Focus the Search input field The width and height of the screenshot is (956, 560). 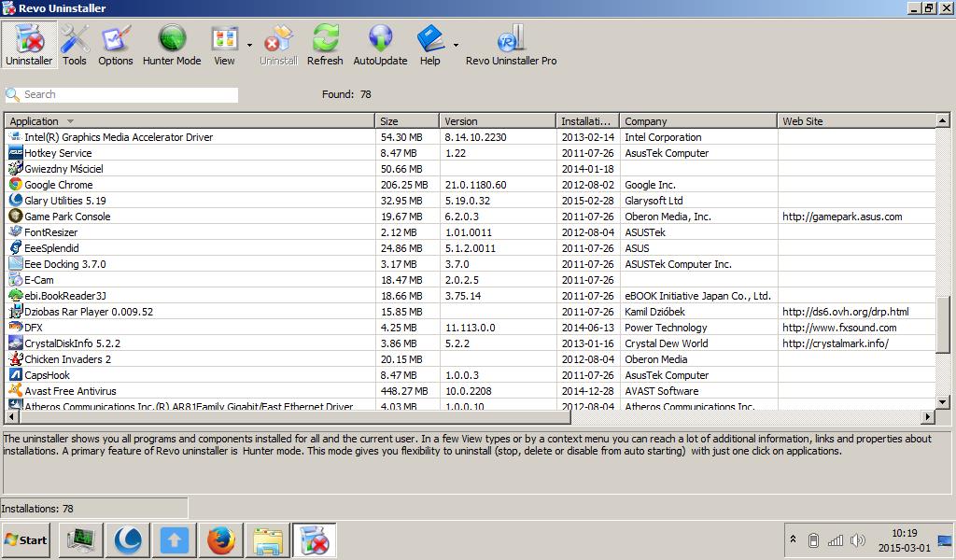[122, 94]
